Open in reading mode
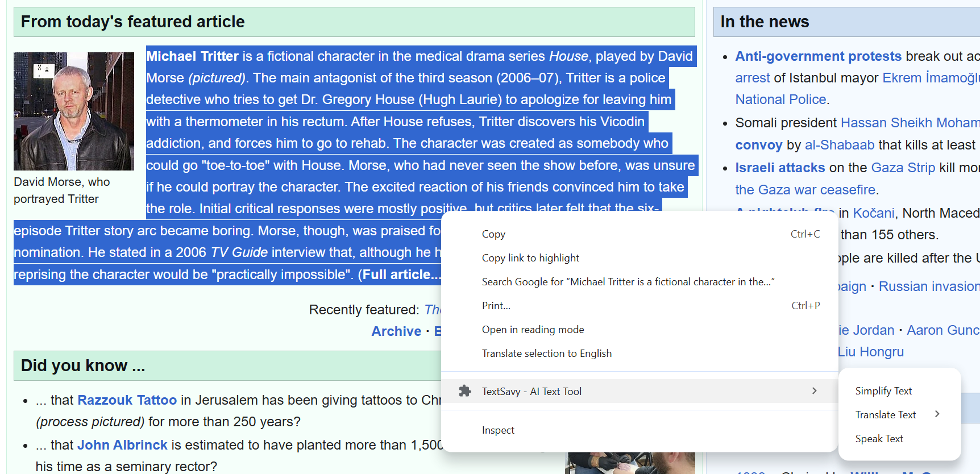 tap(640, 330)
